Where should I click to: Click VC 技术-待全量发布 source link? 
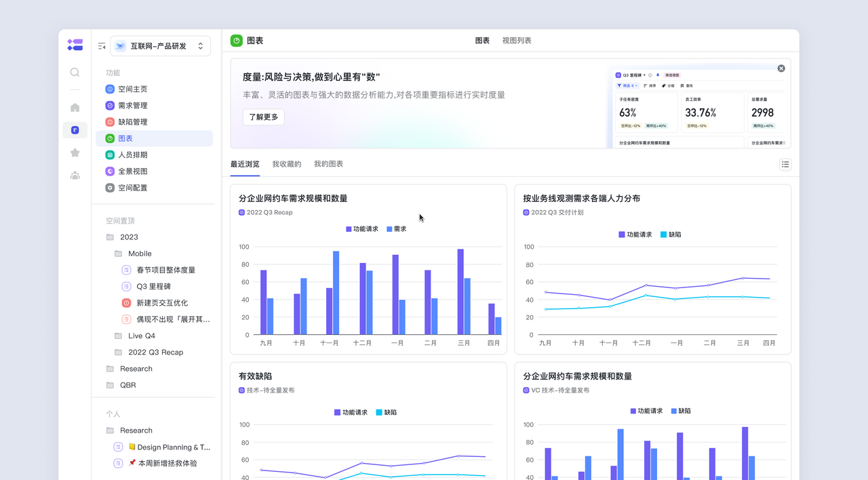point(560,390)
